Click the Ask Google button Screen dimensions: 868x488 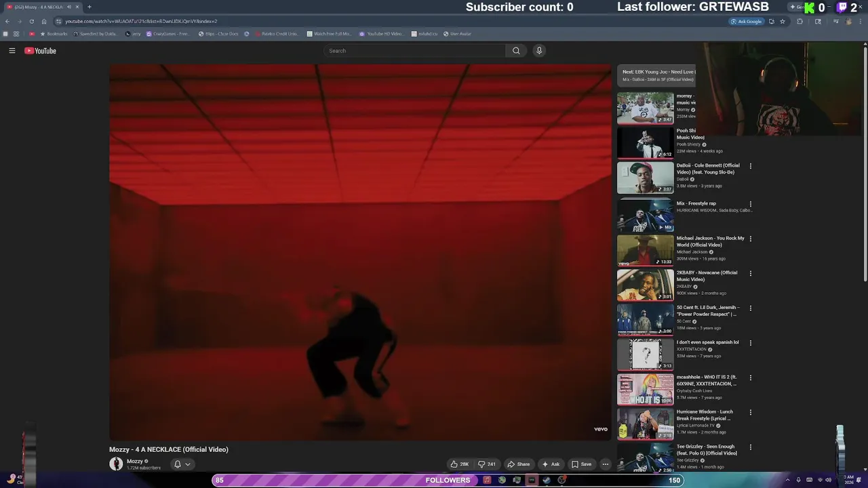point(746,22)
